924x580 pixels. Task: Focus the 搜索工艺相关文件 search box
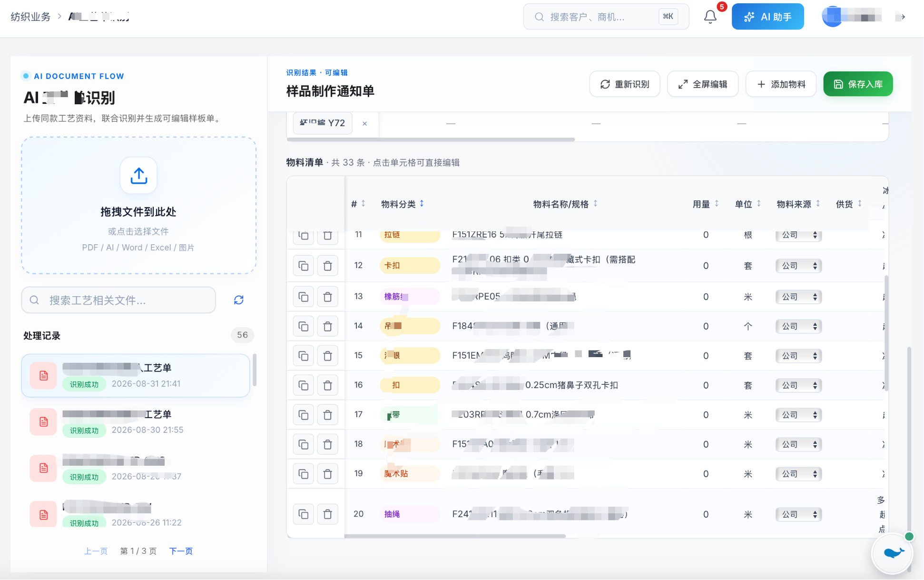(118, 300)
